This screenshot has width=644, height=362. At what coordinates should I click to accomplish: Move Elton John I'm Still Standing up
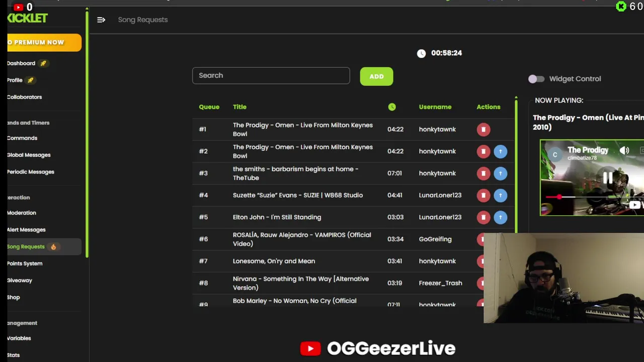(x=500, y=217)
